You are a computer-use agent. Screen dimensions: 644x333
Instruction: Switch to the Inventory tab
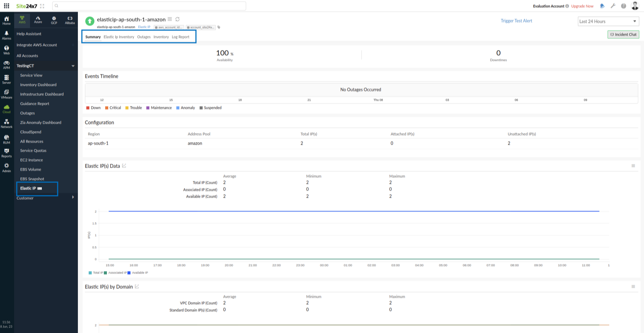tap(161, 37)
